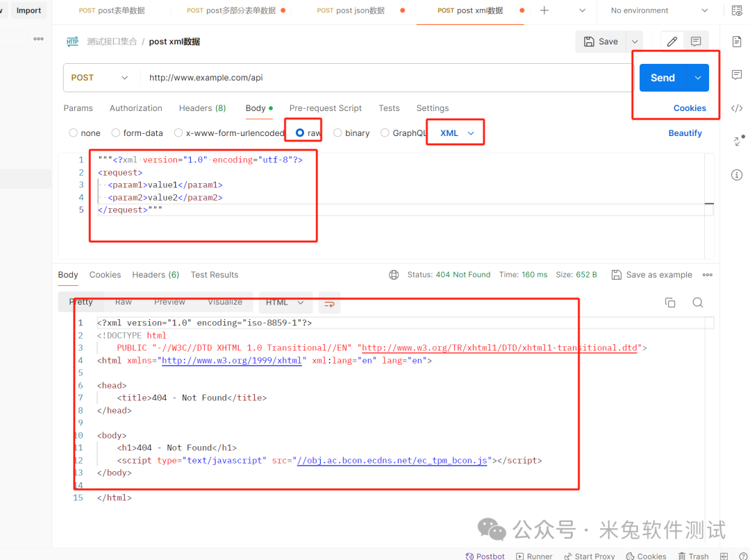Open the Pre-request Script tab
The height and width of the screenshot is (560, 750).
(325, 108)
